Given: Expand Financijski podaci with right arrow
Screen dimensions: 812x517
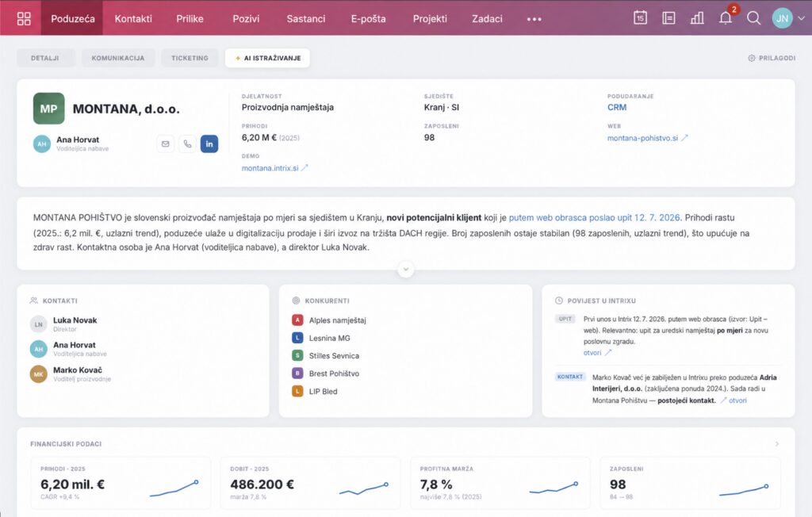Looking at the screenshot, I should point(776,444).
